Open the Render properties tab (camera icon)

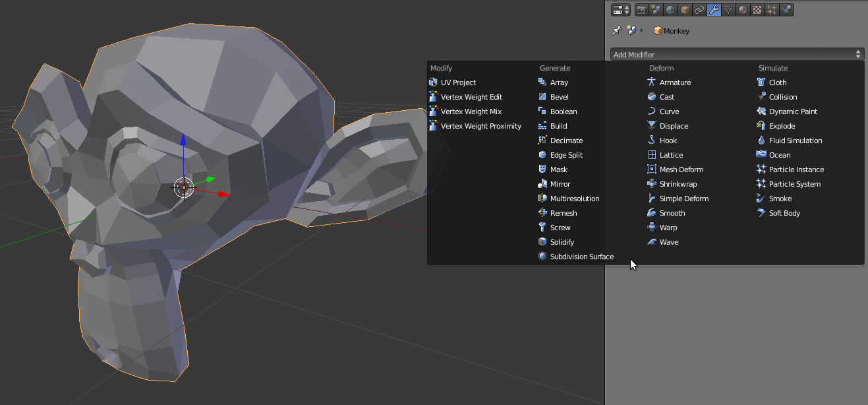641,10
